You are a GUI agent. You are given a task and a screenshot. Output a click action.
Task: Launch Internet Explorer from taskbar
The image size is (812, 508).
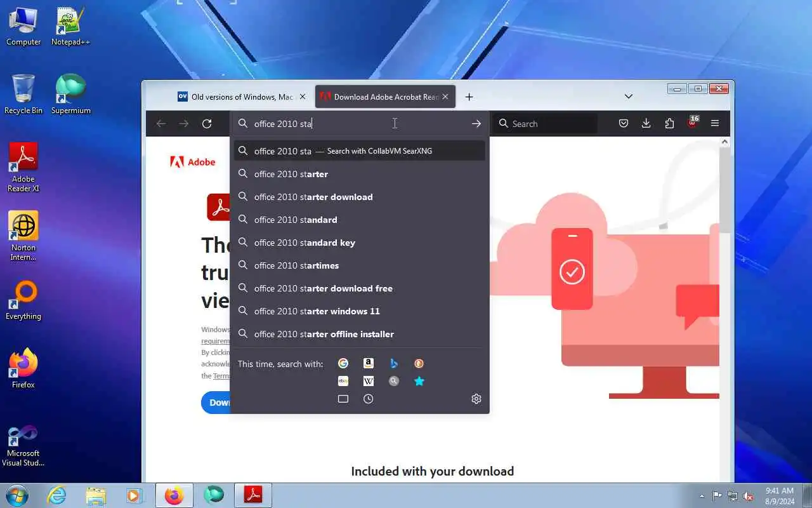57,495
